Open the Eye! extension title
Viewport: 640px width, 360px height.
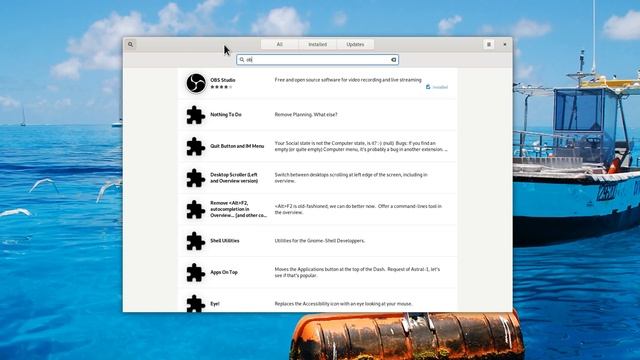(x=215, y=304)
